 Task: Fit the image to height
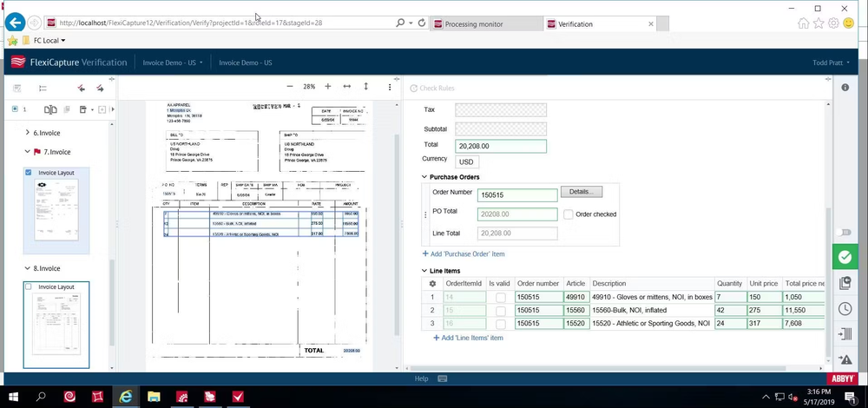coord(366,87)
